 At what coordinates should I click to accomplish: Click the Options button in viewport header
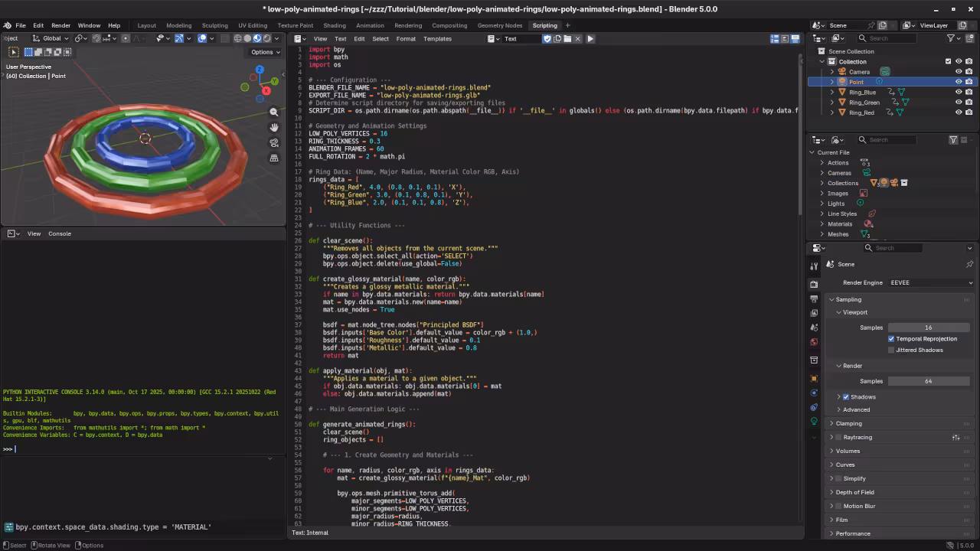pos(263,52)
